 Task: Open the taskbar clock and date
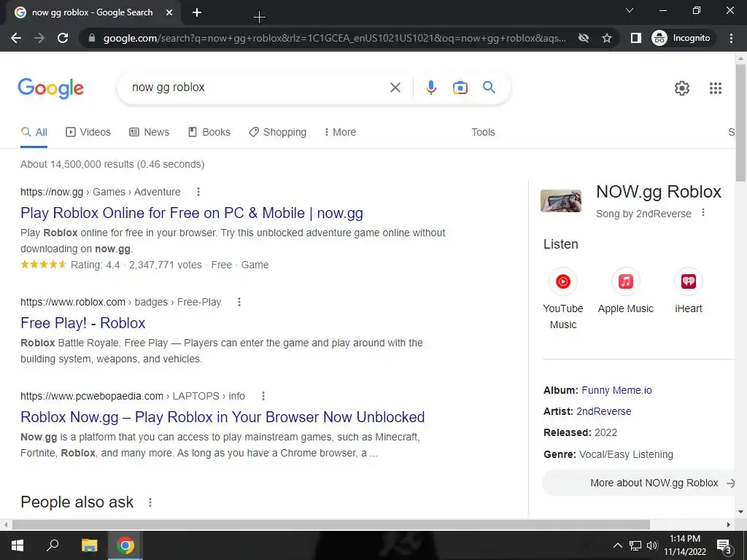pyautogui.click(x=685, y=545)
